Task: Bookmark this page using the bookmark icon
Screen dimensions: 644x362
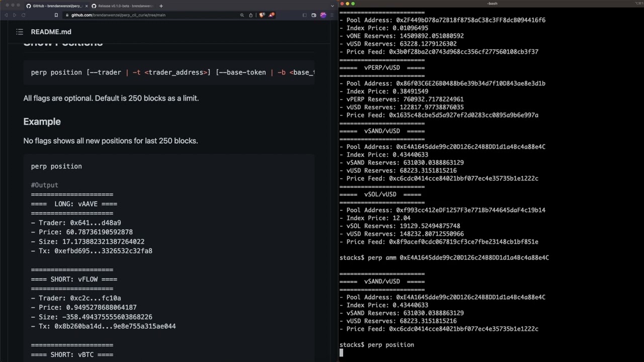Action: (56, 15)
